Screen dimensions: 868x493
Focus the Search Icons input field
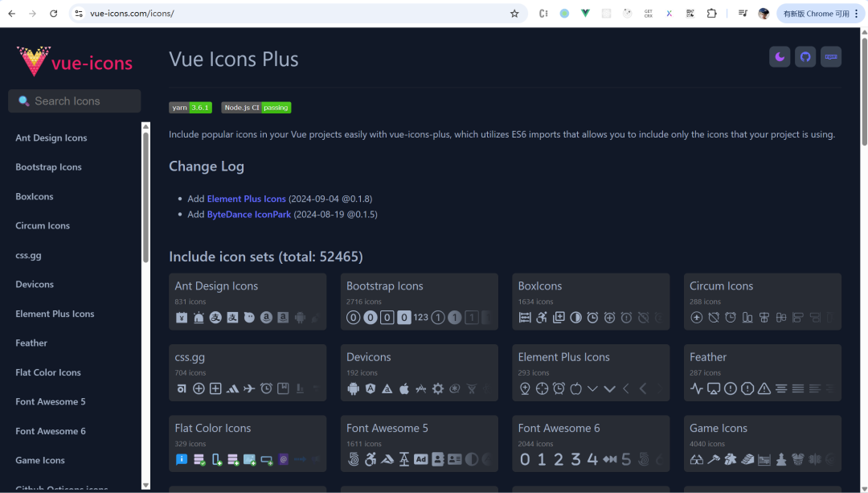click(x=75, y=101)
